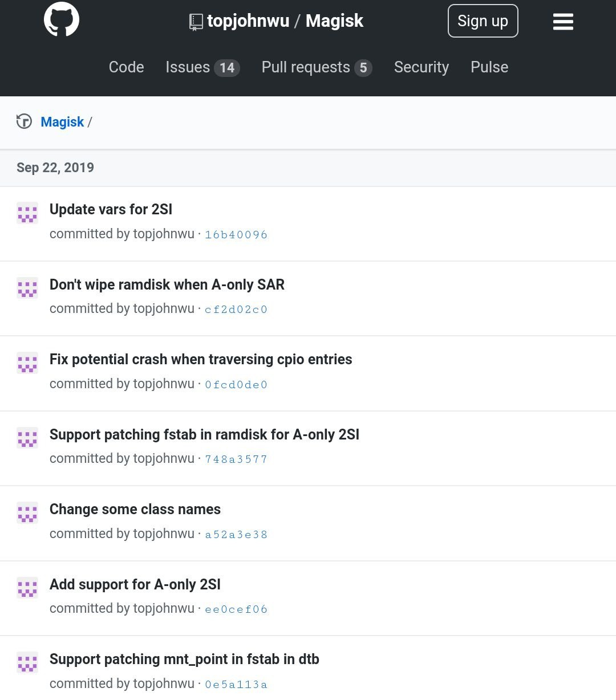Open the Issues tab with 14 items
This screenshot has height=700, width=616.
(x=202, y=67)
